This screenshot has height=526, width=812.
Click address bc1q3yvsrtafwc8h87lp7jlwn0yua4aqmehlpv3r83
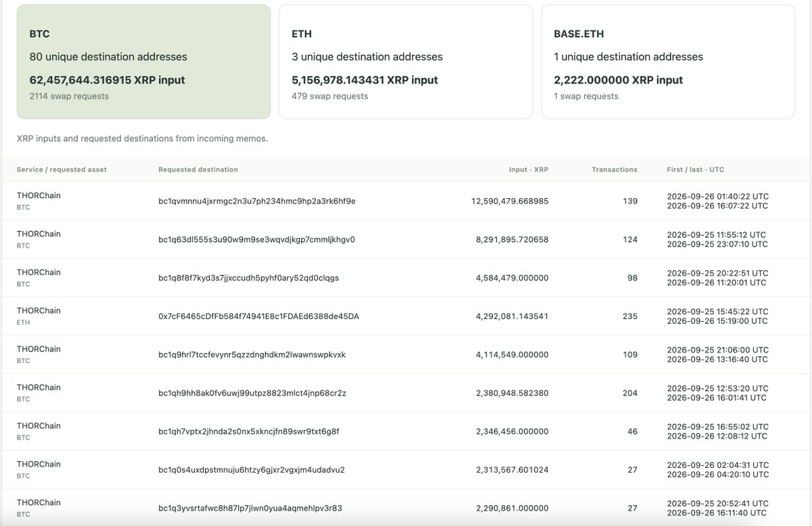coord(250,508)
